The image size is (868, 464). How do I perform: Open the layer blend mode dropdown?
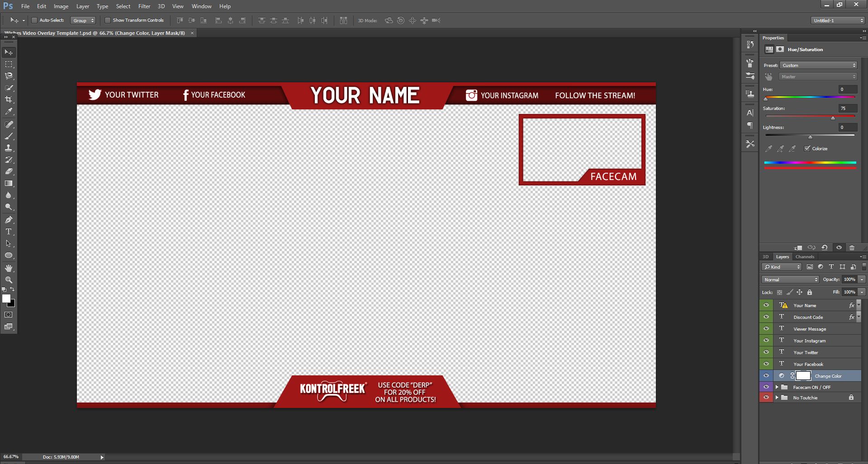click(x=790, y=279)
